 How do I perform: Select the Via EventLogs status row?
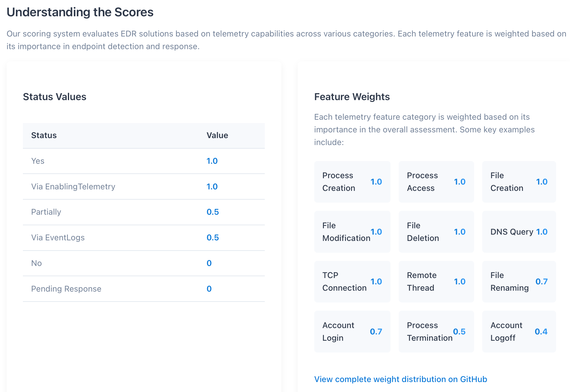tap(144, 238)
